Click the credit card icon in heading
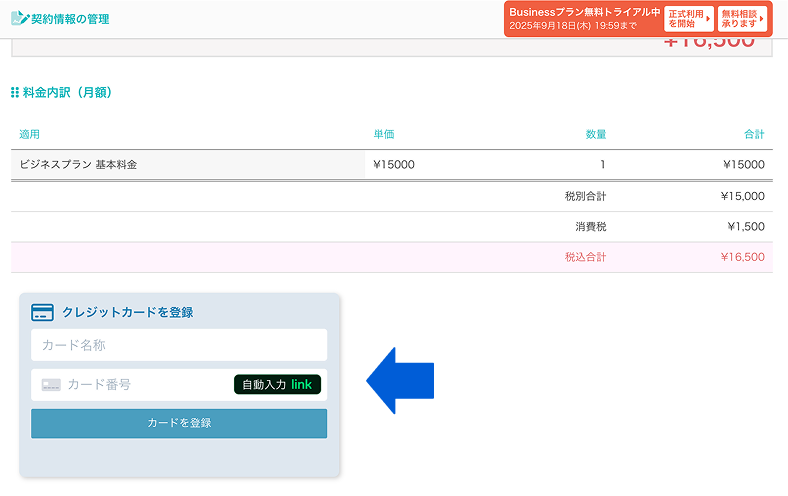 pyautogui.click(x=42, y=312)
